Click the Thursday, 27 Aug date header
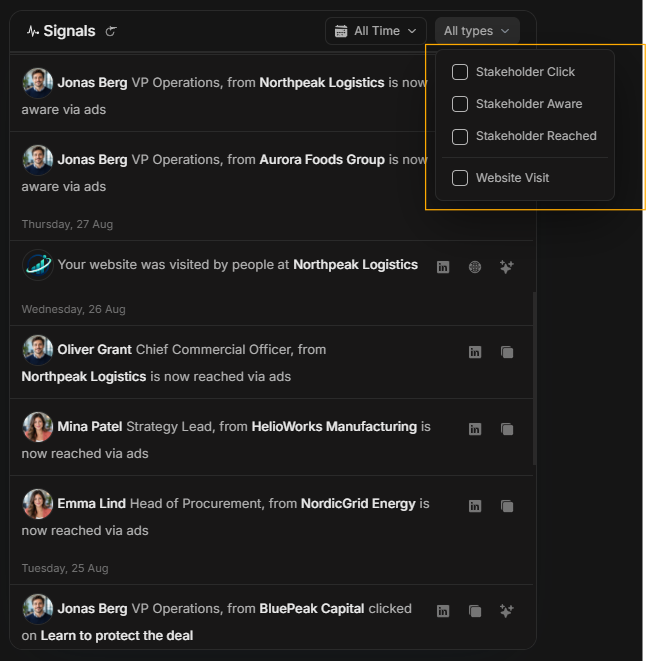This screenshot has height=661, width=646. (x=67, y=224)
